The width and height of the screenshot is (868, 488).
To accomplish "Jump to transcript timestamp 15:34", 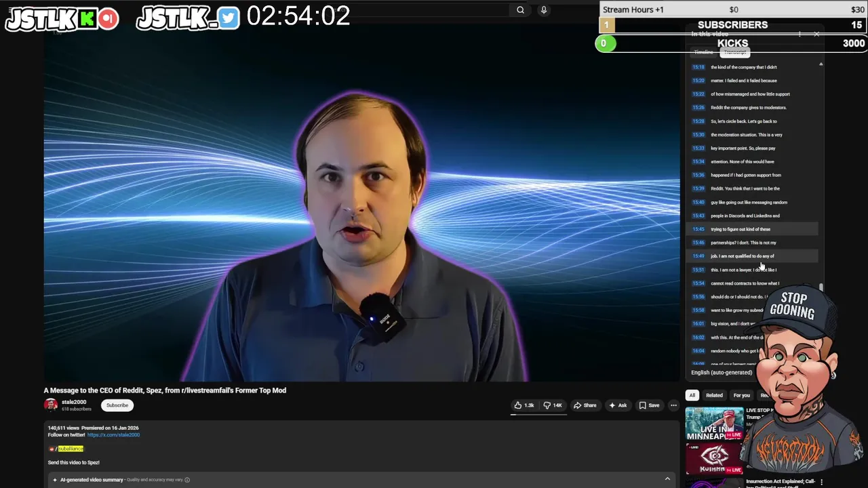I will 698,162.
